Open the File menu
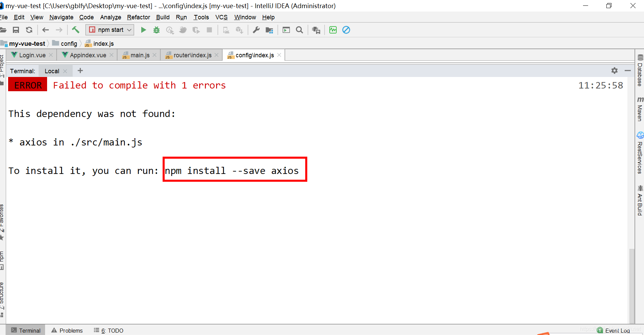 point(4,17)
